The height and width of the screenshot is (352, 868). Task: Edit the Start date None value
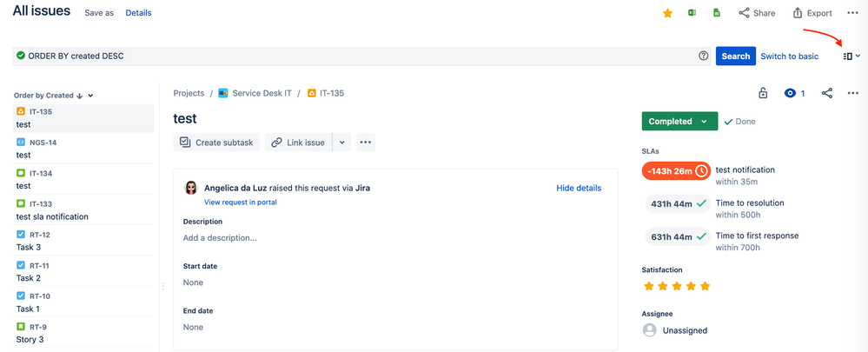click(193, 282)
